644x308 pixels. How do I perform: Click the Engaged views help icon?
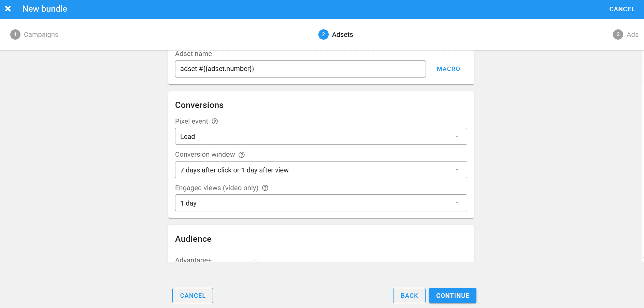[x=265, y=188]
